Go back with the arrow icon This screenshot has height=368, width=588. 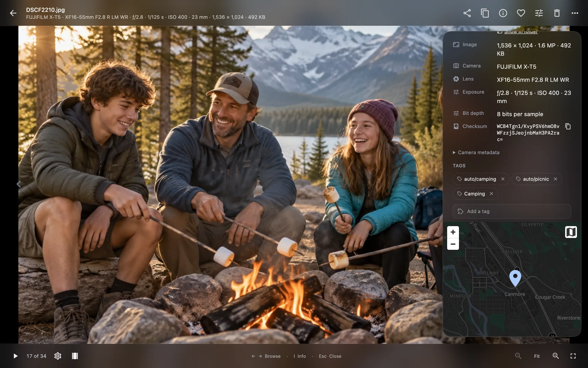click(13, 13)
